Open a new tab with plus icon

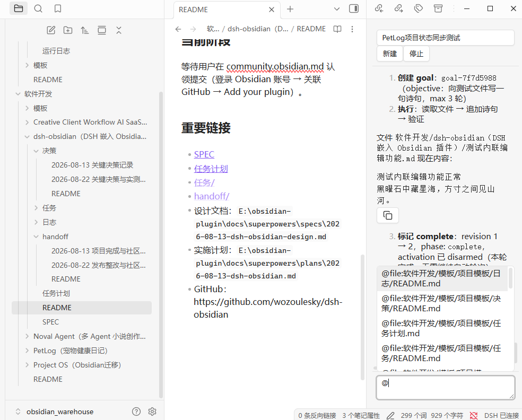point(290,9)
